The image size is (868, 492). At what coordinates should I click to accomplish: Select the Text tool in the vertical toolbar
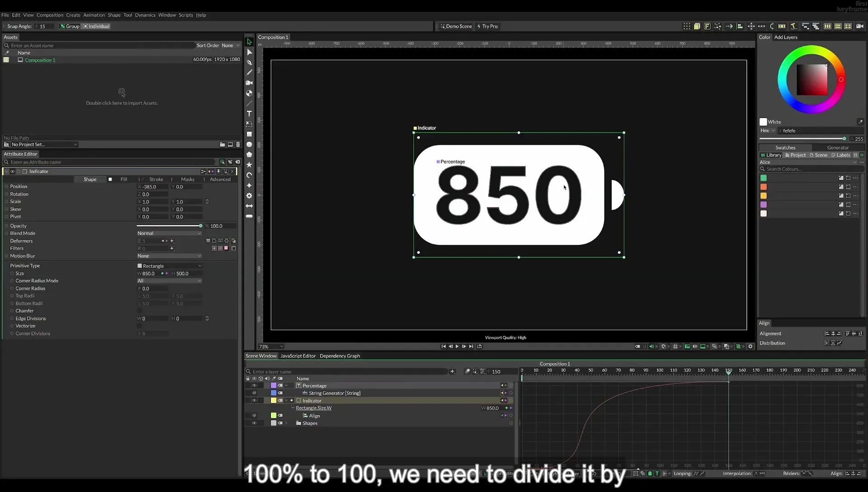(x=249, y=114)
